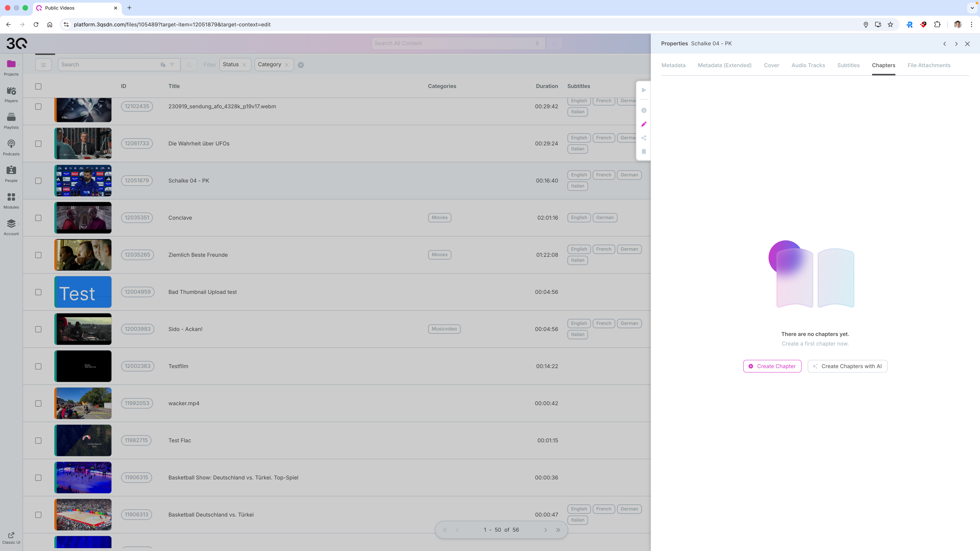Open the Players sidebar icon
Image resolution: width=980 pixels, height=551 pixels.
(x=11, y=91)
